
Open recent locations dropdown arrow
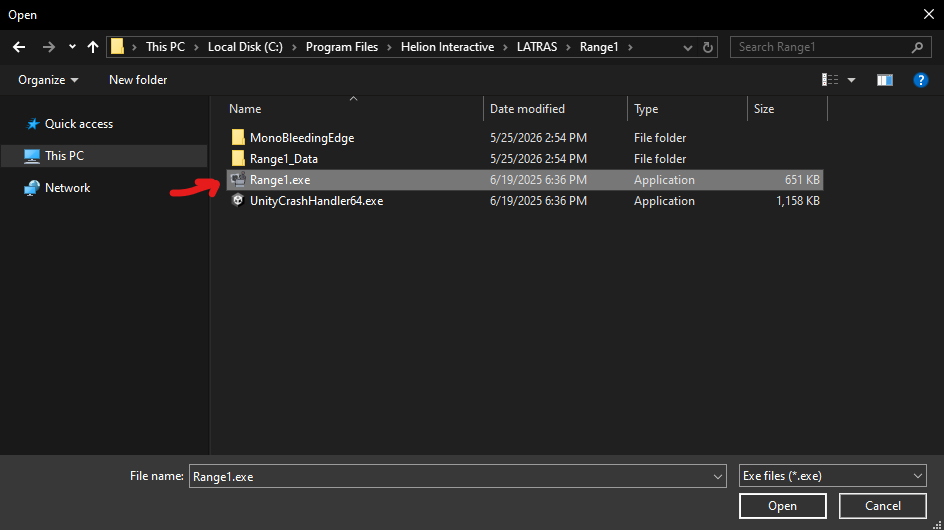pos(72,47)
